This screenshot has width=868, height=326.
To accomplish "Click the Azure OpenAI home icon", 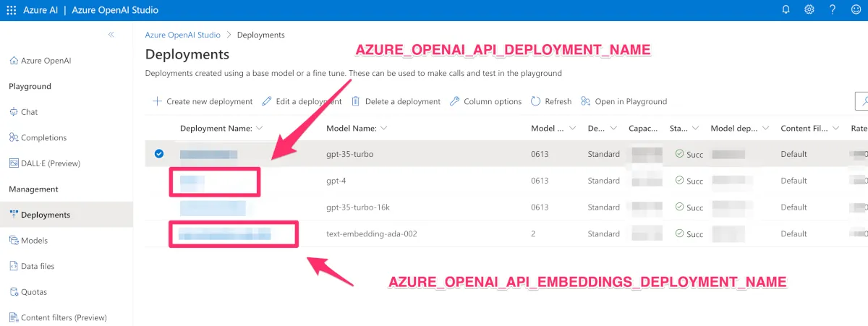I will [14, 61].
